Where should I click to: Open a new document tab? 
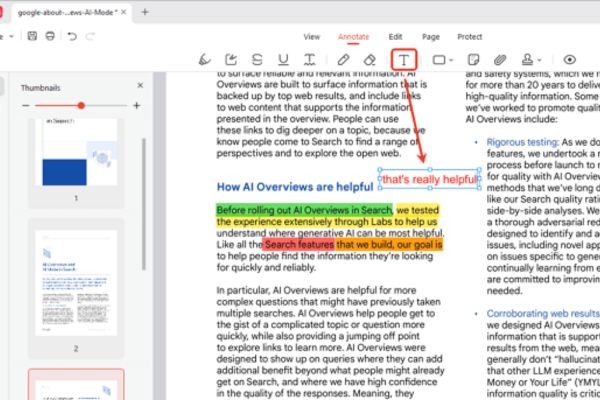146,12
